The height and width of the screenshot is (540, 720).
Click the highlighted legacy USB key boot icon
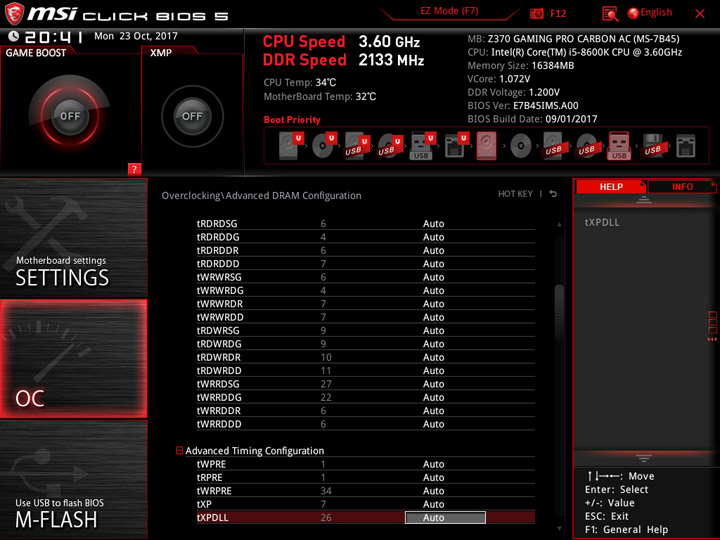[x=619, y=146]
